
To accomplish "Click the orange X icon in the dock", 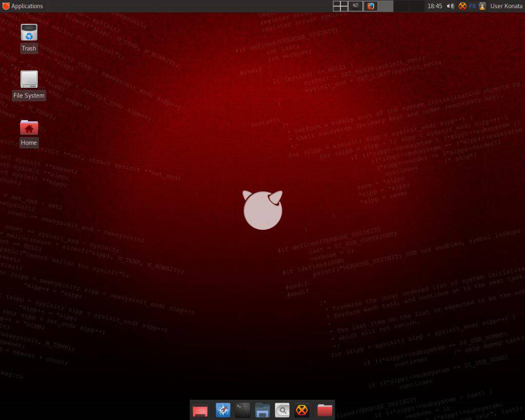I will (x=302, y=410).
